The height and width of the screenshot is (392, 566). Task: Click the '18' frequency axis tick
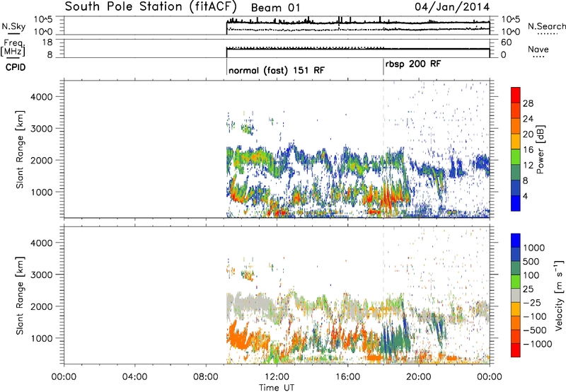[x=47, y=42]
